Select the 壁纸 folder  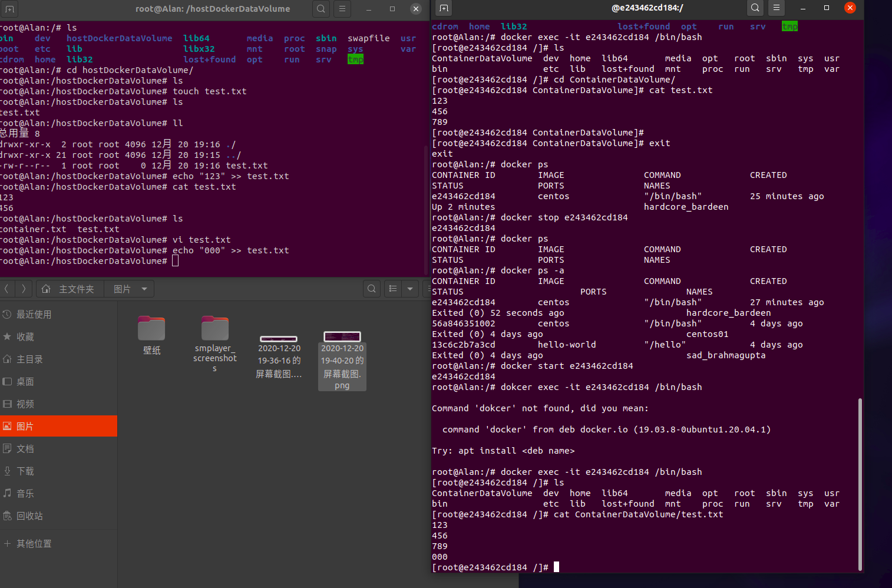pos(151,335)
